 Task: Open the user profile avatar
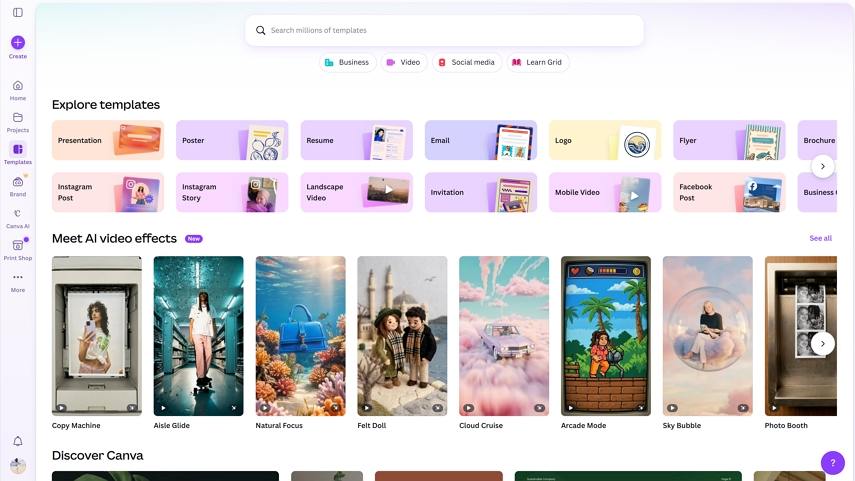click(18, 465)
